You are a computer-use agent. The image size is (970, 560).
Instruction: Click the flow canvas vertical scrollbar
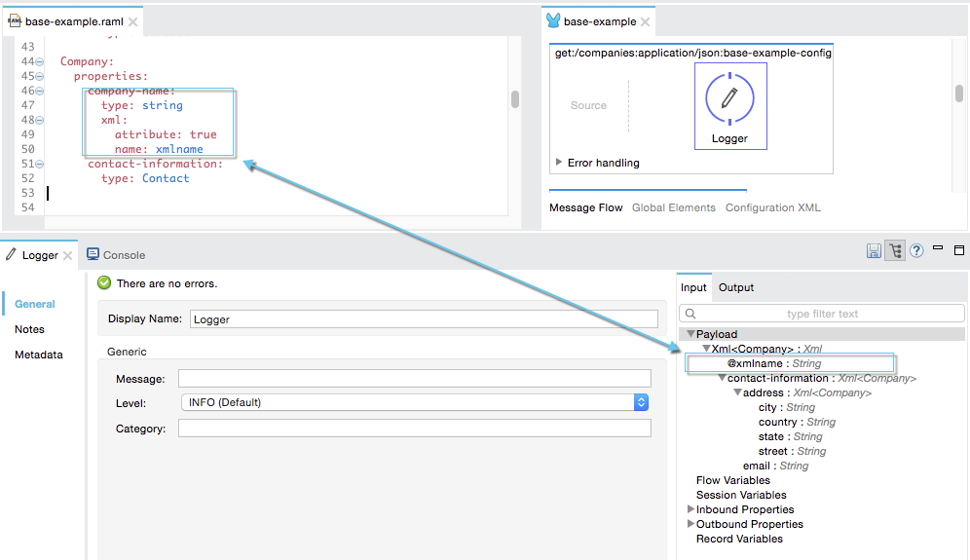[959, 93]
